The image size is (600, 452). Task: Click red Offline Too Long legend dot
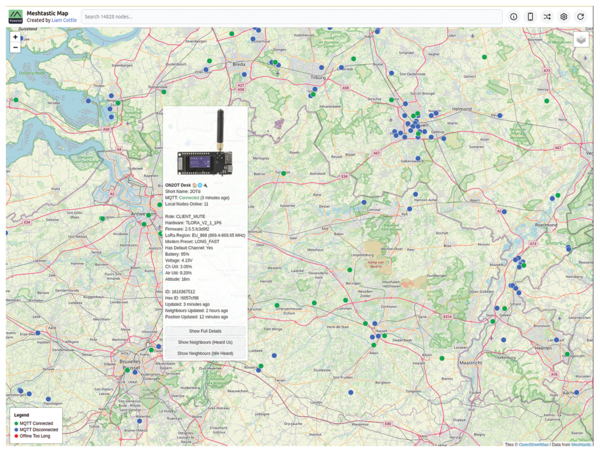click(x=16, y=435)
